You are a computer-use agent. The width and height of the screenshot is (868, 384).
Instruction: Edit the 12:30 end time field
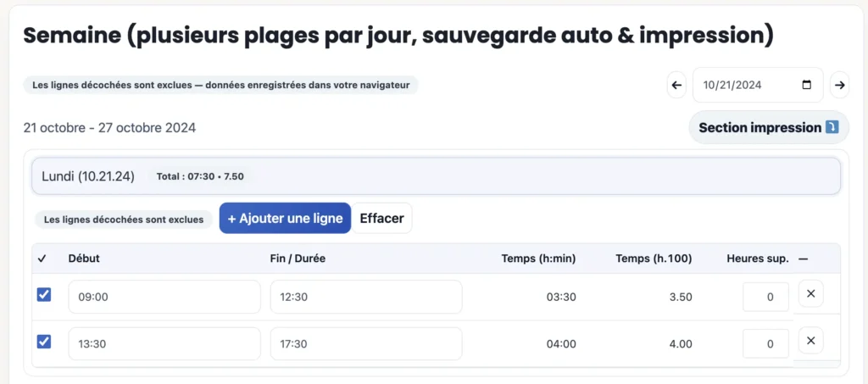365,297
